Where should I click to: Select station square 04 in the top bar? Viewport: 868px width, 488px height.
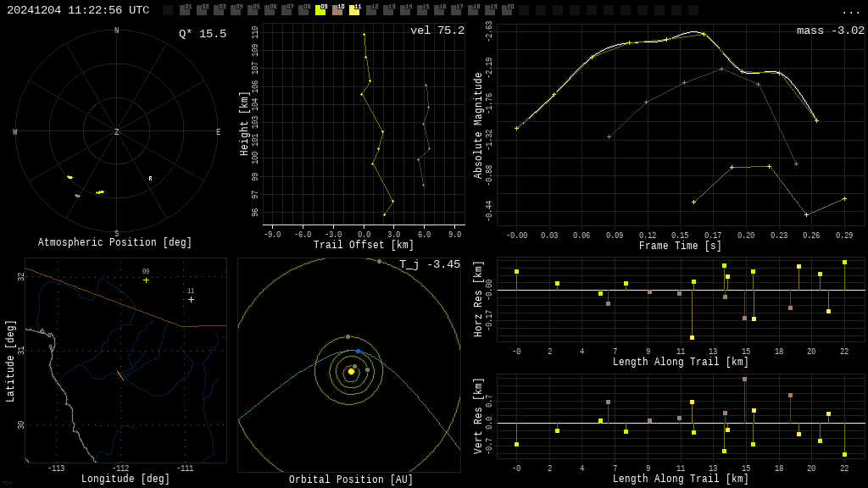click(x=236, y=10)
